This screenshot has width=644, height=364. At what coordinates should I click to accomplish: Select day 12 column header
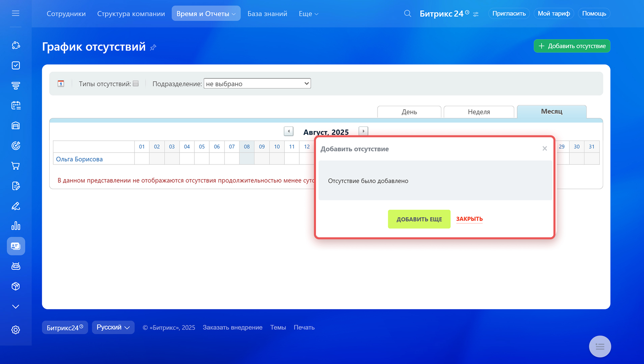pos(307,146)
